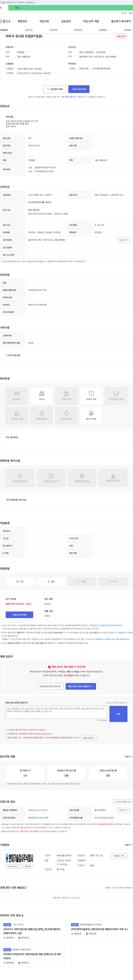Click the 주택자금 지원 icon

point(17,416)
